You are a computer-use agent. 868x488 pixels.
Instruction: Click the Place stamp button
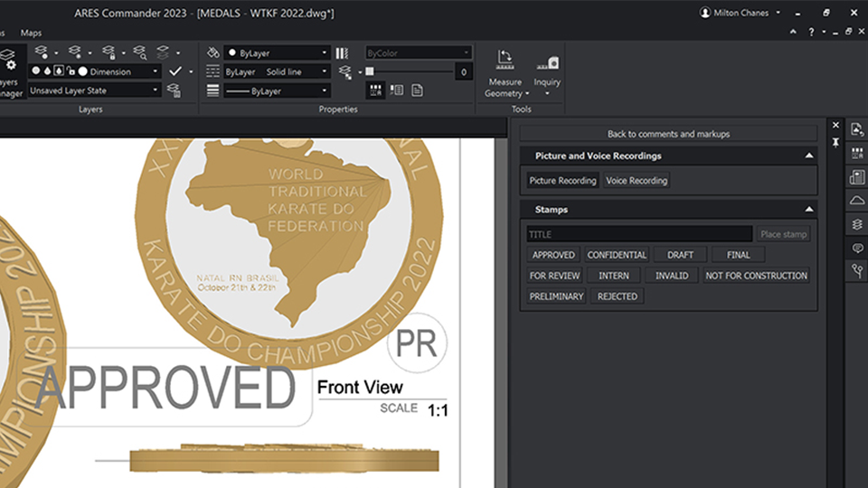point(783,235)
